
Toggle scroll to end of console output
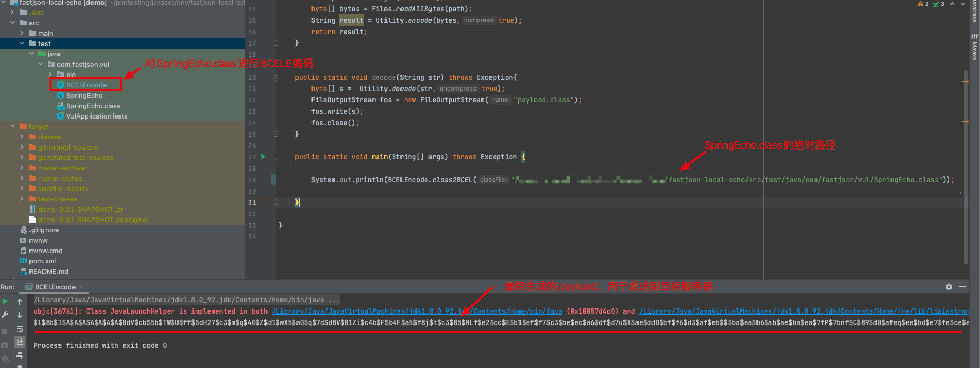click(20, 342)
